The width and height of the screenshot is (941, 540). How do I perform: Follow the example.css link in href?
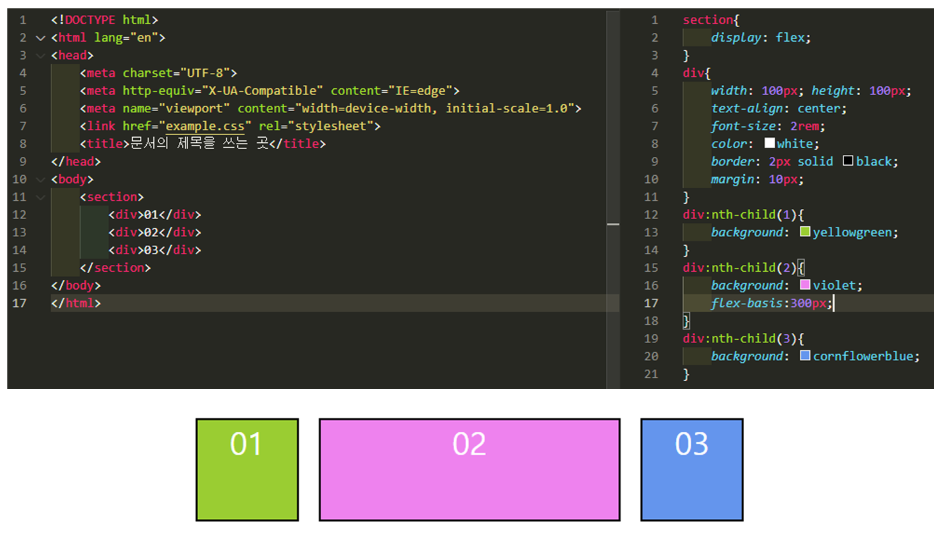[x=205, y=126]
